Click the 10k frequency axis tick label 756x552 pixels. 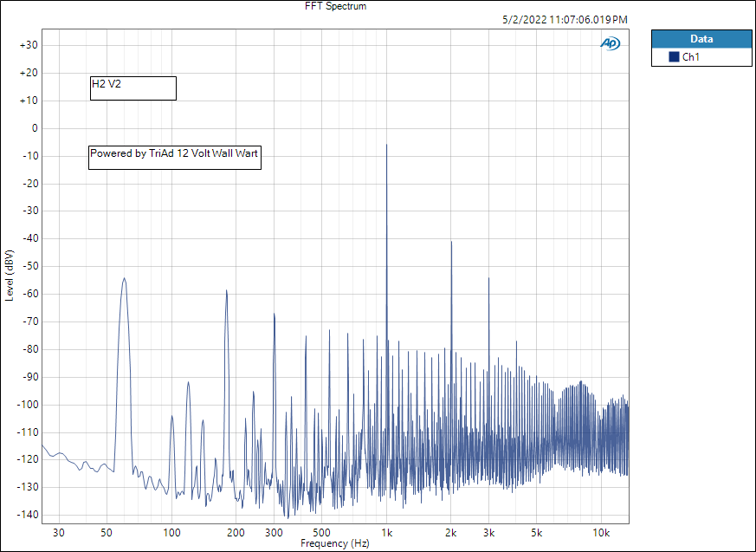coord(601,533)
